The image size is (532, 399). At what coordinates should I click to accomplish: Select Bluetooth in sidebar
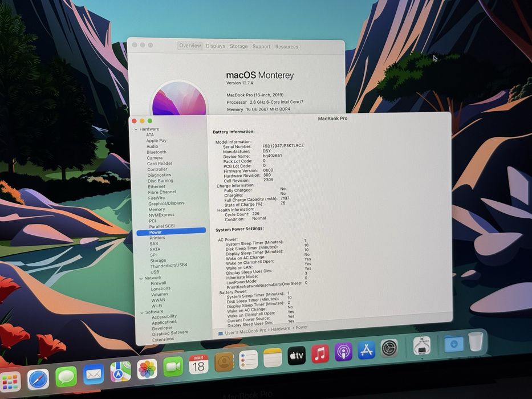pos(156,152)
